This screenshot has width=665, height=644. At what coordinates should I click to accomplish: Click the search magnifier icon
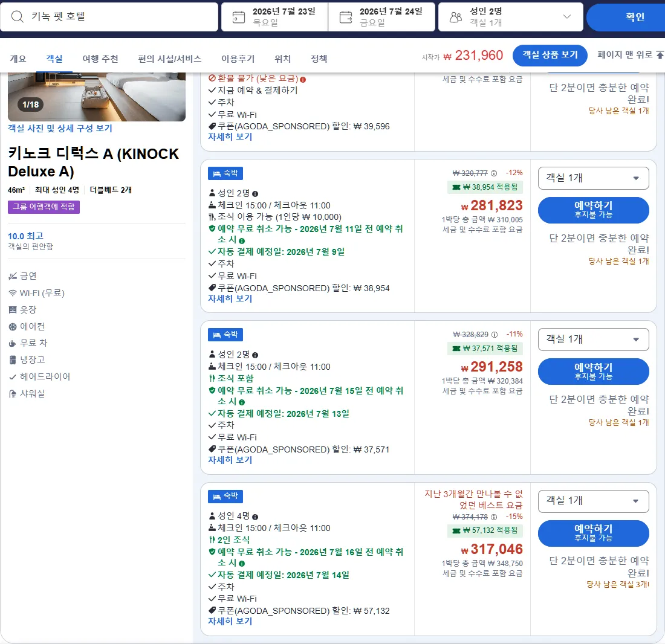(x=18, y=16)
